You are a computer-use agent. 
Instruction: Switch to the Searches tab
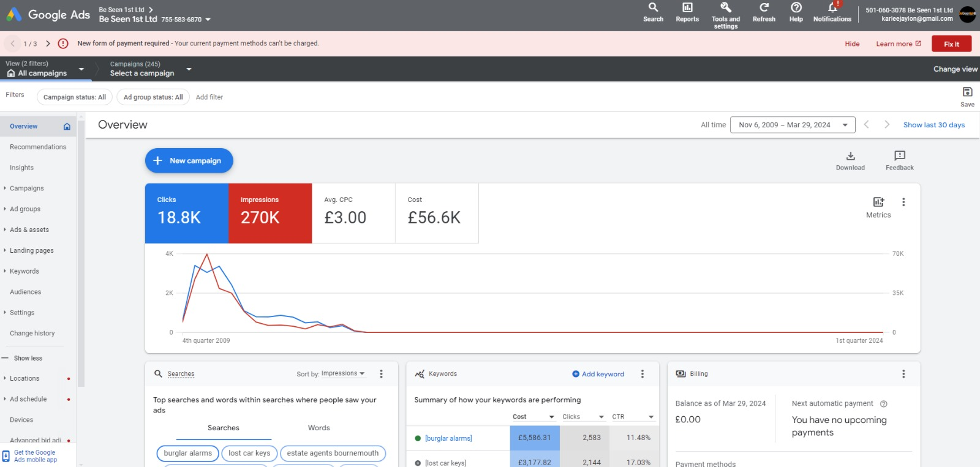coord(224,428)
